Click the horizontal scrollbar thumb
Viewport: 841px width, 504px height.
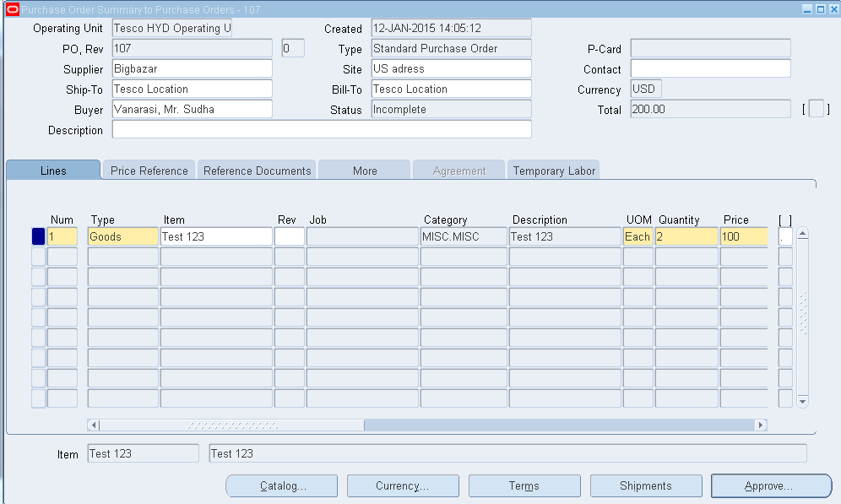click(231, 425)
